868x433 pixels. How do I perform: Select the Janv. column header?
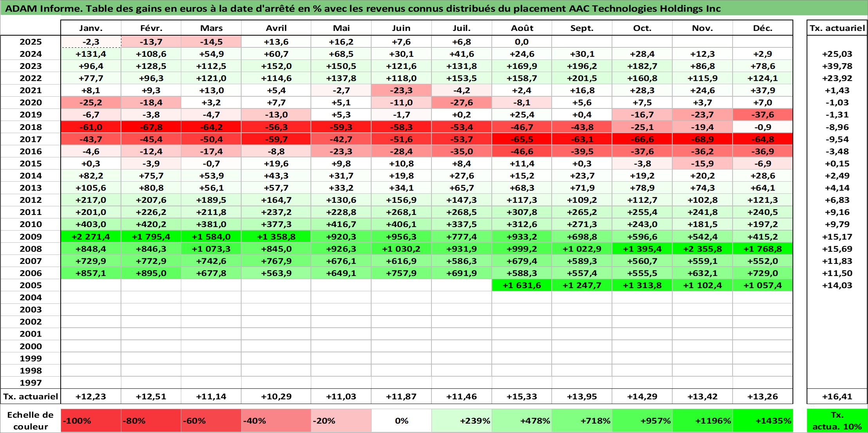click(91, 28)
